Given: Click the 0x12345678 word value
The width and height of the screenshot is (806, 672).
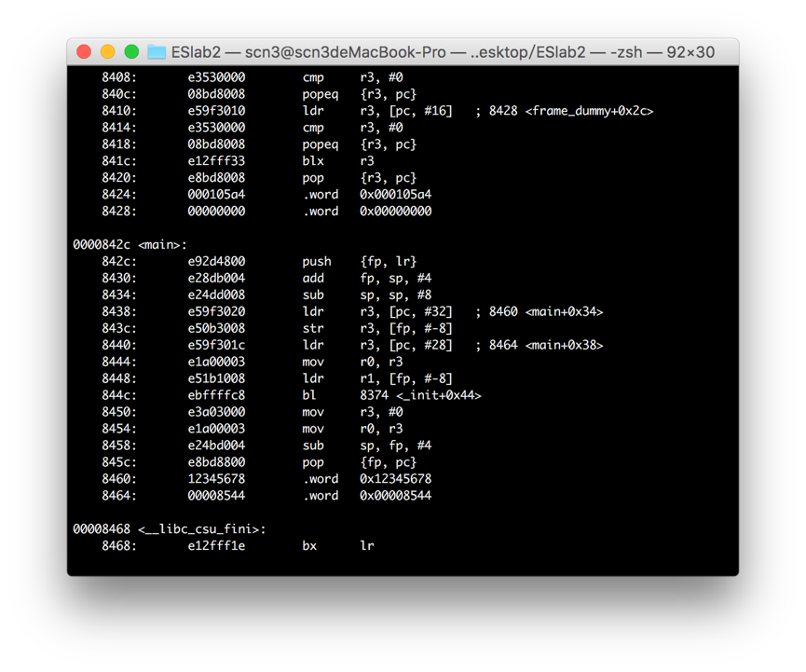Looking at the screenshot, I should pyautogui.click(x=395, y=479).
